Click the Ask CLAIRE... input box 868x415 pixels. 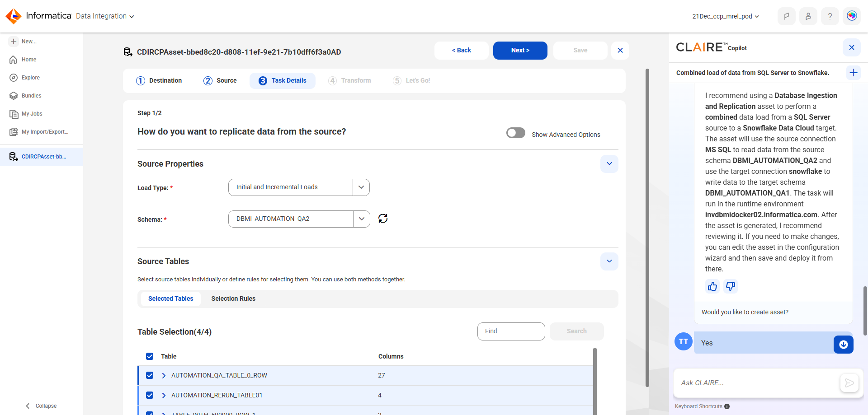pyautogui.click(x=757, y=383)
